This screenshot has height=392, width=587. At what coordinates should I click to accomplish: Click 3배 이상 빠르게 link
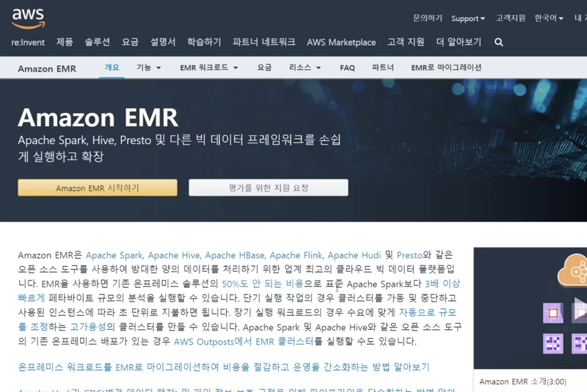(x=442, y=284)
